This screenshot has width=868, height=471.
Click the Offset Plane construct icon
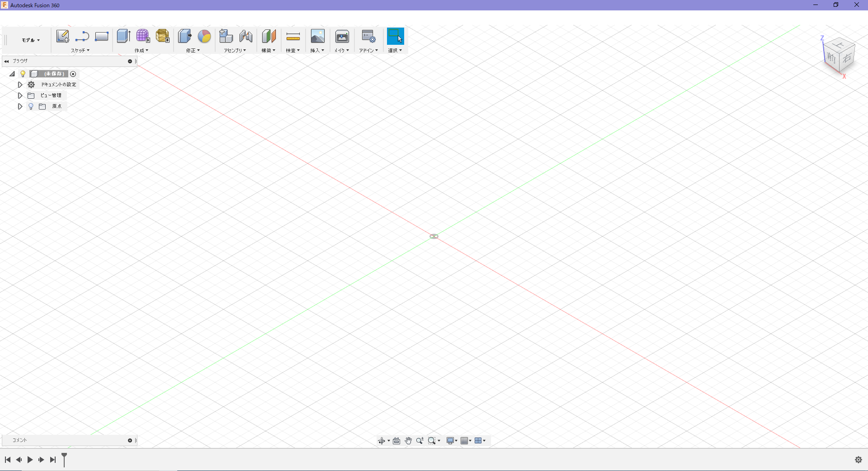(x=269, y=36)
